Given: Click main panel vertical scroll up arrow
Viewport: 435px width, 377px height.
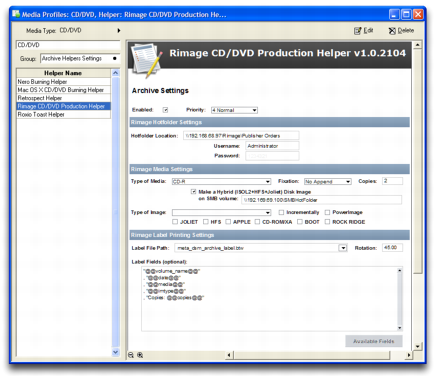Looking at the screenshot, I should click(x=418, y=45).
